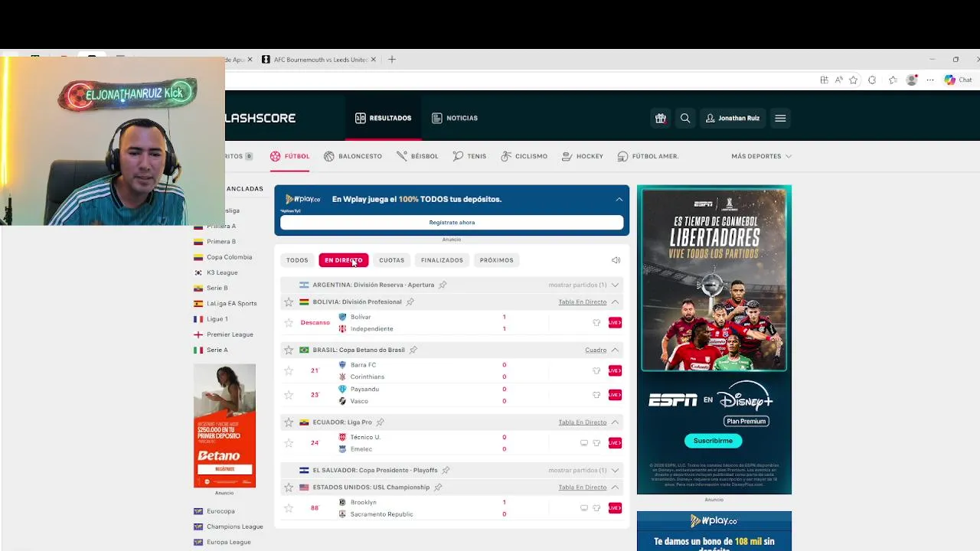Open the gift rewards icon in header
Screen dimensions: 980x551
point(660,118)
